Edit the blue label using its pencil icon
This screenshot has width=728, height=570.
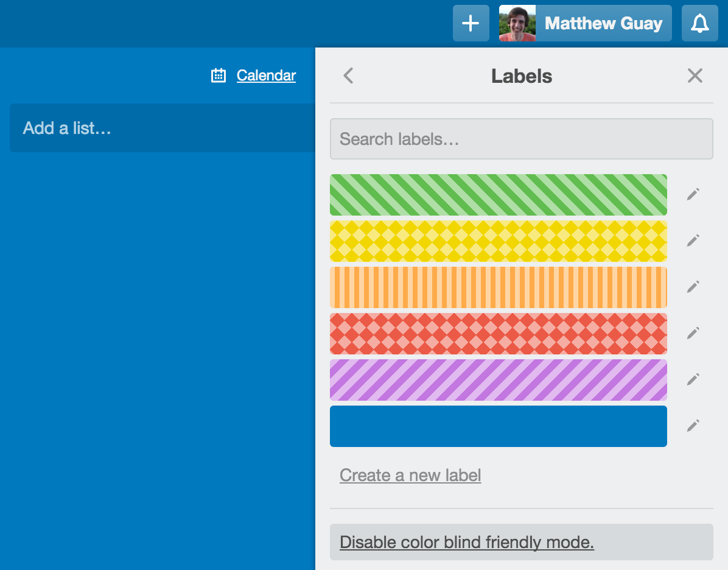click(693, 426)
